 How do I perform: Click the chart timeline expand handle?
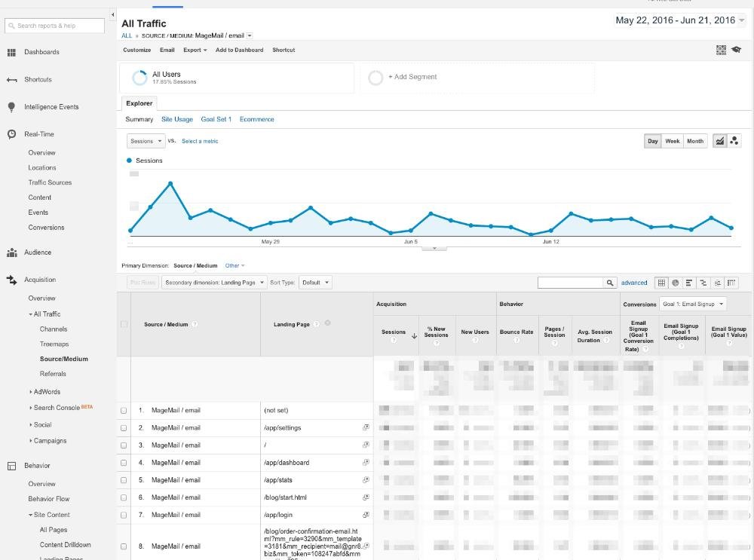(x=434, y=248)
